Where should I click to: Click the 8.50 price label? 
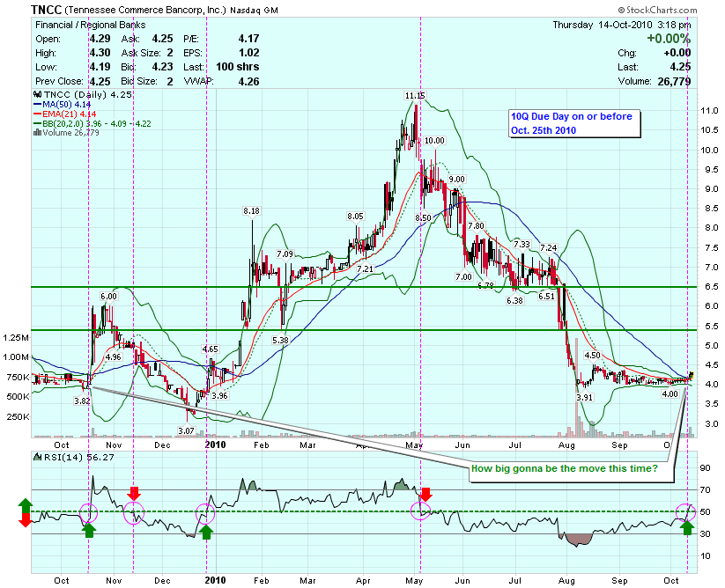[x=423, y=218]
